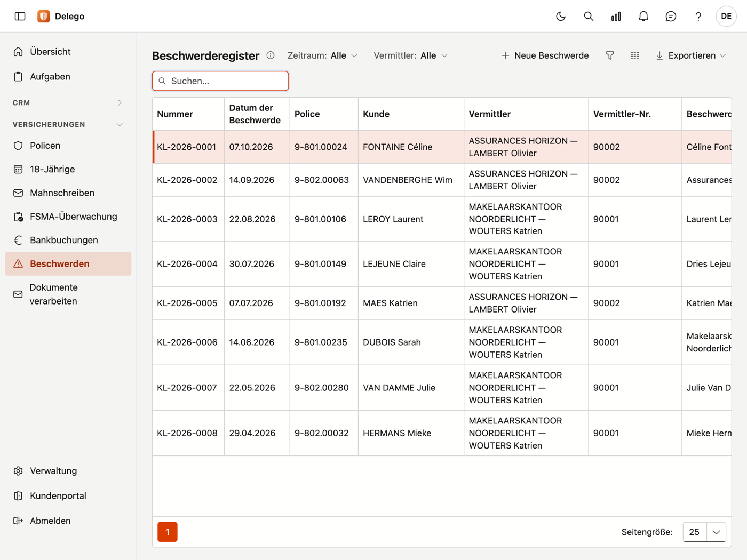Collapse the Versicherungen sidebar section
747x560 pixels.
(68, 124)
